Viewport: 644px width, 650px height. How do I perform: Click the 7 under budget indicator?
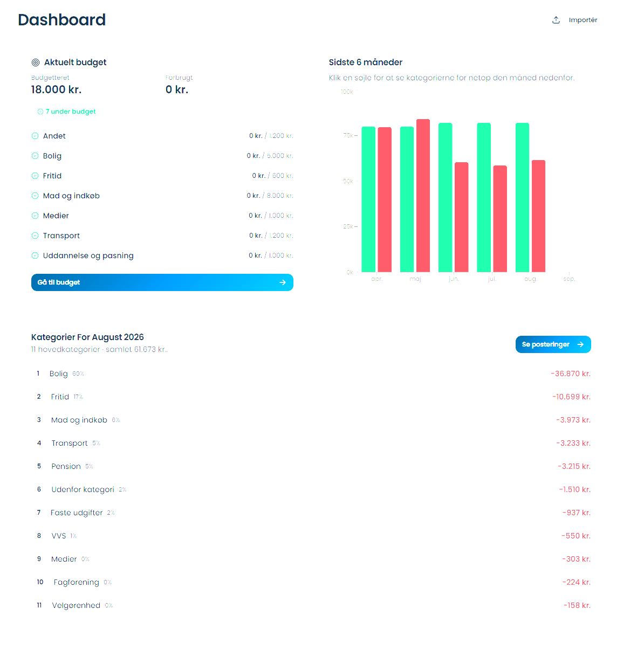point(66,112)
